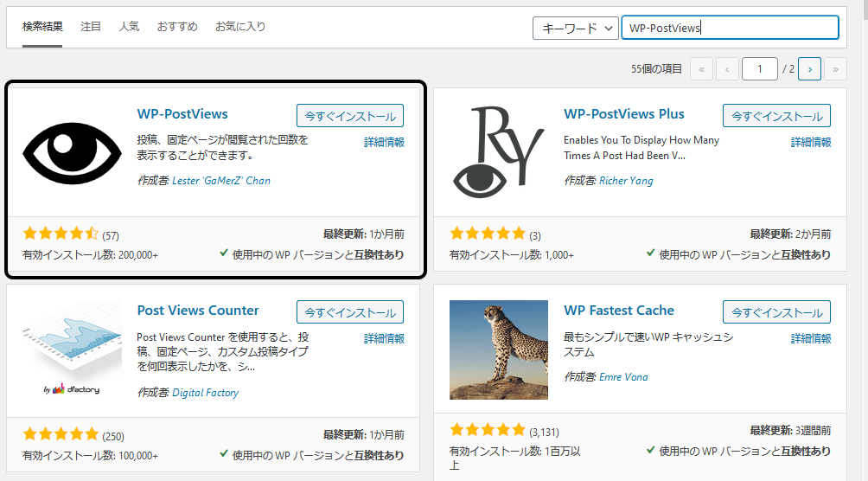The image size is (868, 481).
Task: Click the WP-PostViews Plus plugin title
Action: click(624, 114)
